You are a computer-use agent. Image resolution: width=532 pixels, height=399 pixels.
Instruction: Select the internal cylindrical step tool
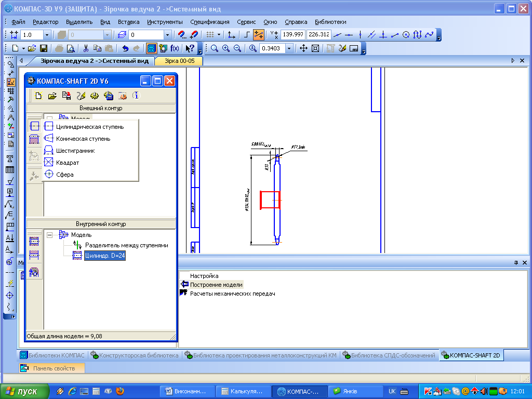[34, 241]
